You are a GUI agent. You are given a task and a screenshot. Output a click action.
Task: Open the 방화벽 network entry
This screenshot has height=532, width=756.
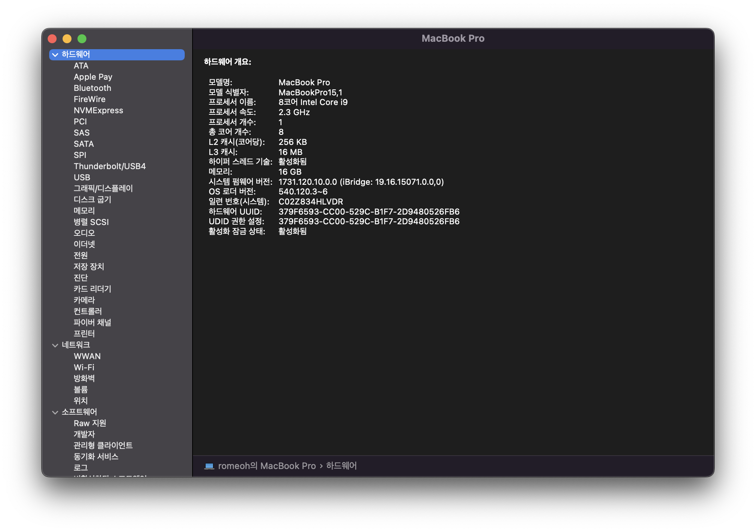click(x=84, y=379)
